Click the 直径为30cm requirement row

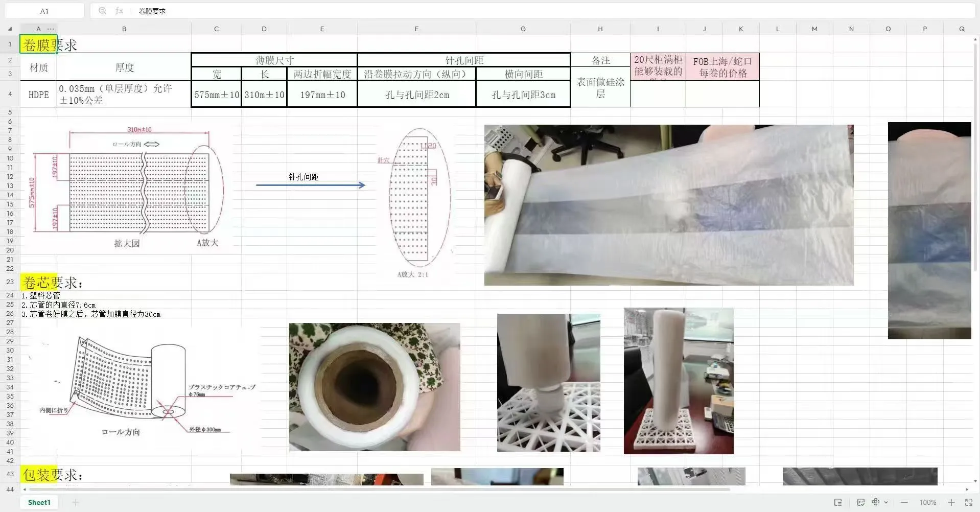91,314
